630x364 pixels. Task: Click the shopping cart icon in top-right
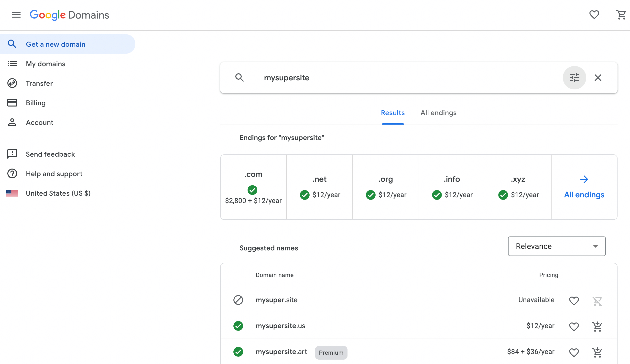click(620, 15)
